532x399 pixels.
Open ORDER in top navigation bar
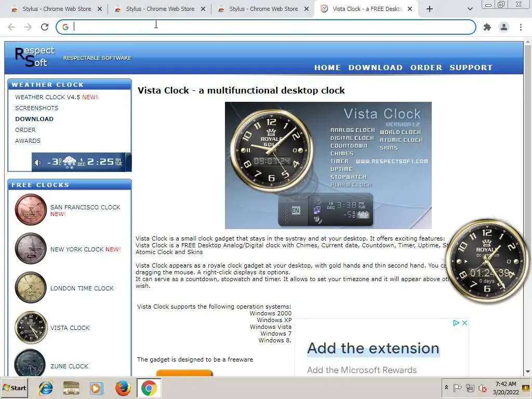point(426,68)
